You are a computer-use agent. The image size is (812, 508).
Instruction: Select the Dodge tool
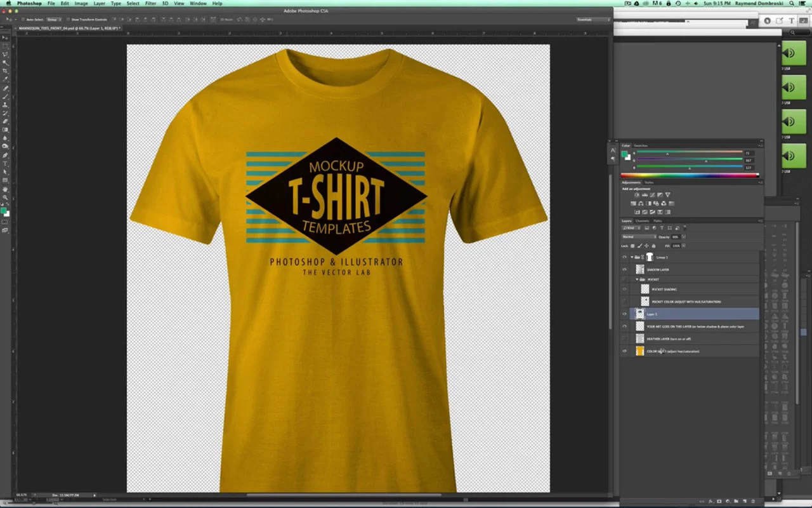pos(5,146)
